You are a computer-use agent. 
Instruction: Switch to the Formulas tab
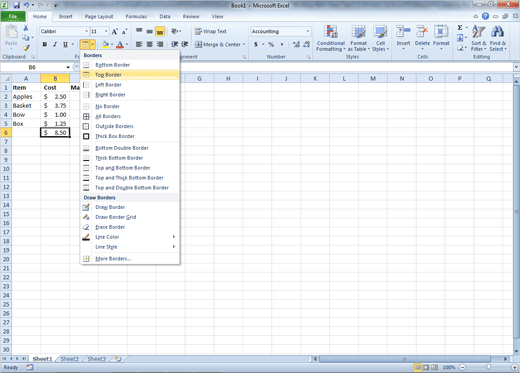click(x=136, y=16)
